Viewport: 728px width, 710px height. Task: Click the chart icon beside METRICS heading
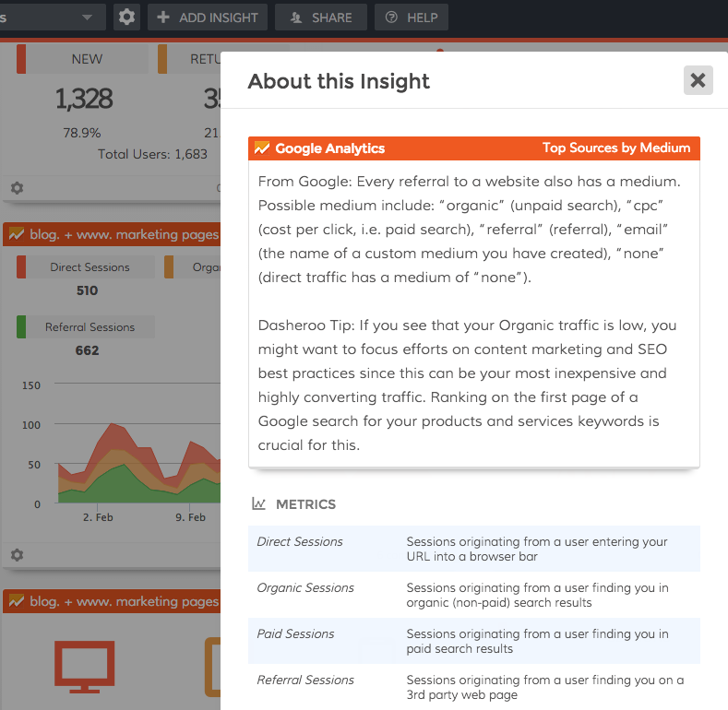pos(259,504)
